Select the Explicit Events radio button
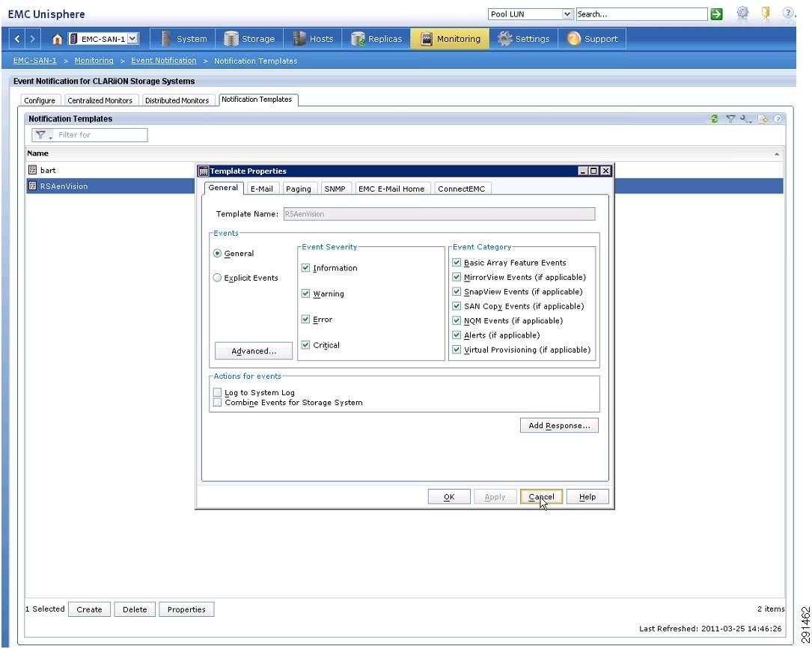 (218, 278)
